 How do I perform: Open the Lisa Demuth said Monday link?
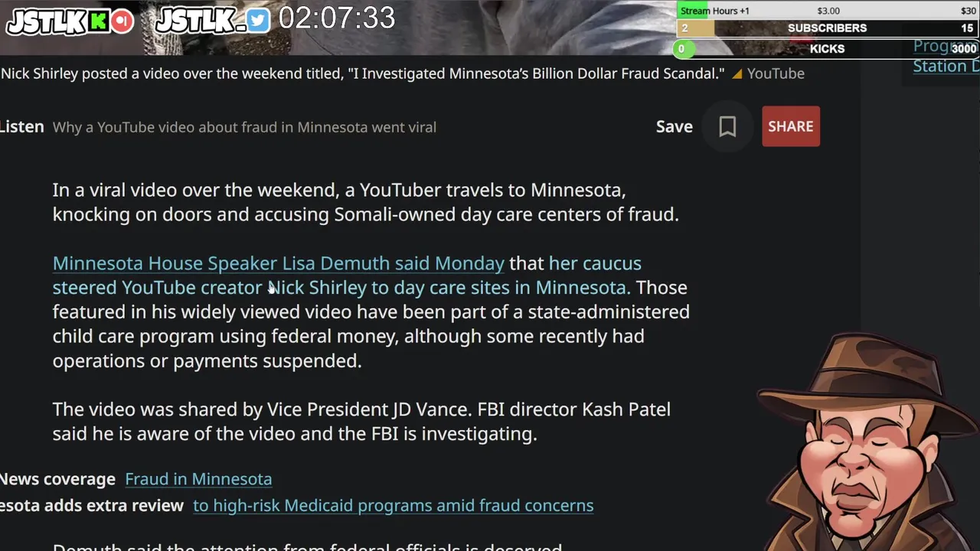279,263
